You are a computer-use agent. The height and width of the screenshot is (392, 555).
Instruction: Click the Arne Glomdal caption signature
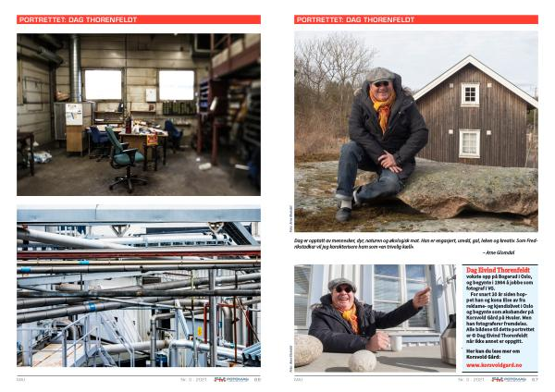(x=499, y=252)
